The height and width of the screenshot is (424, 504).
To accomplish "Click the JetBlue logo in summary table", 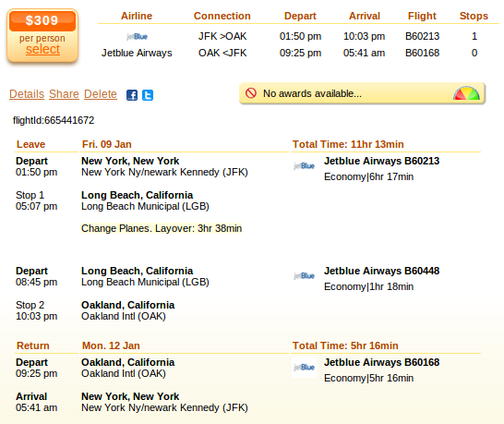I will tap(137, 37).
